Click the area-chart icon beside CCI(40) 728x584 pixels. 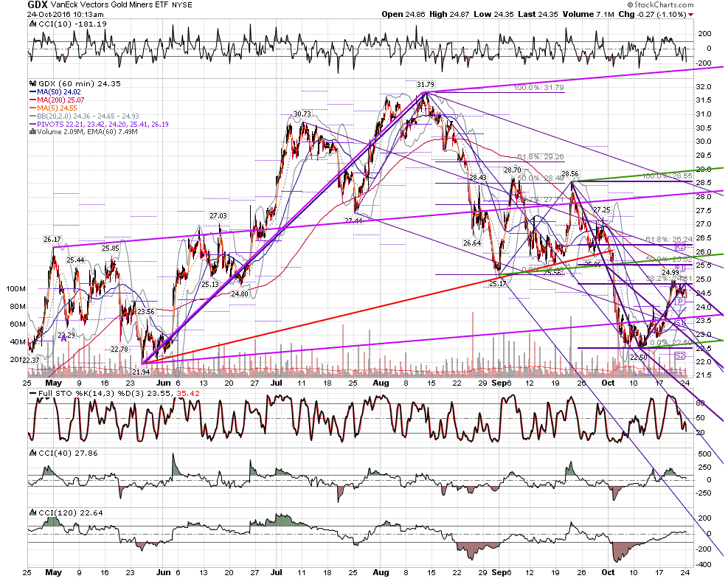coord(33,453)
